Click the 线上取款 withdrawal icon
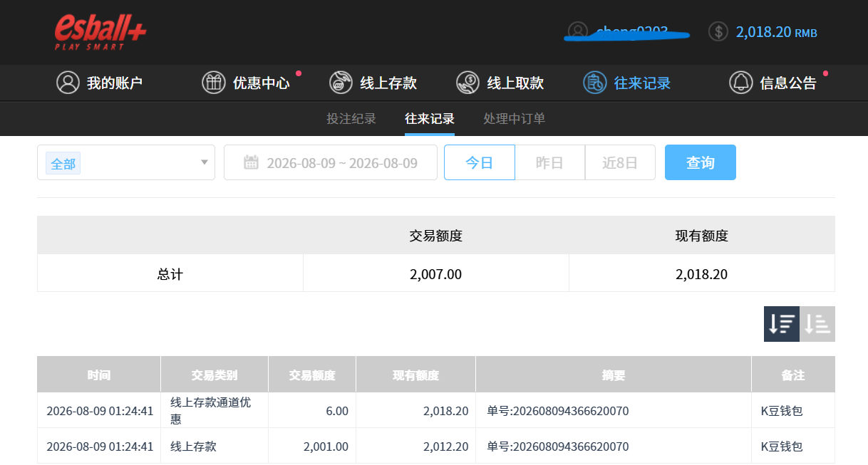 coord(467,83)
